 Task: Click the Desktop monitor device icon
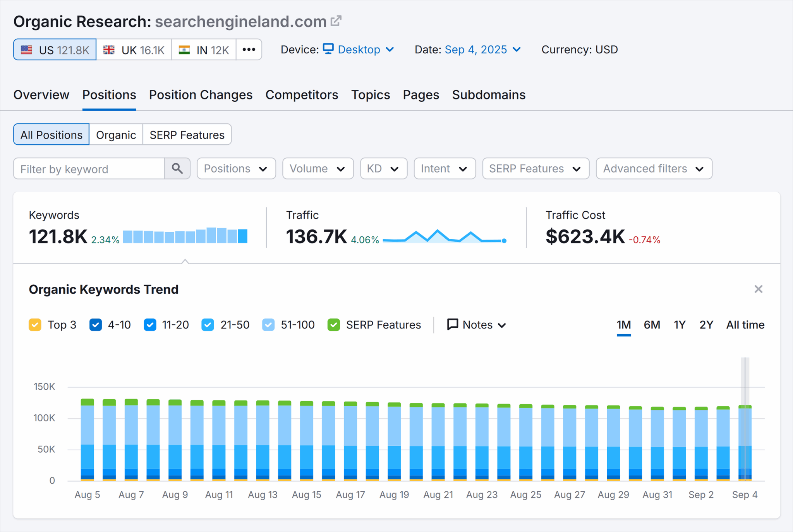coord(328,49)
